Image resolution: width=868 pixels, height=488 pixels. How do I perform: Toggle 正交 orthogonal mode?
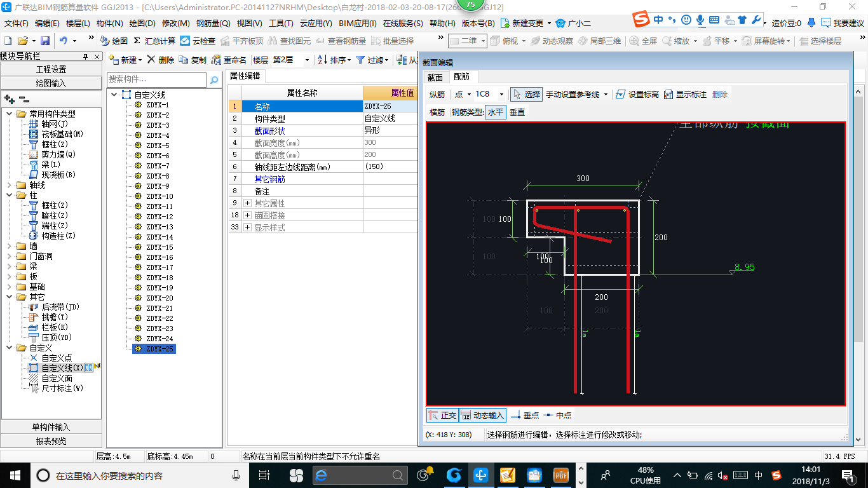(442, 415)
